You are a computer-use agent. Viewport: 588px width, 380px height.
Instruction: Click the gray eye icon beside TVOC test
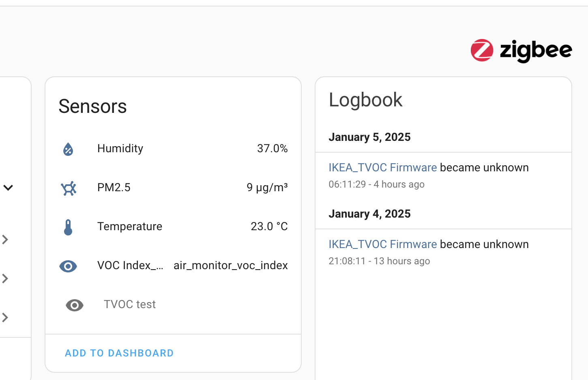point(75,305)
